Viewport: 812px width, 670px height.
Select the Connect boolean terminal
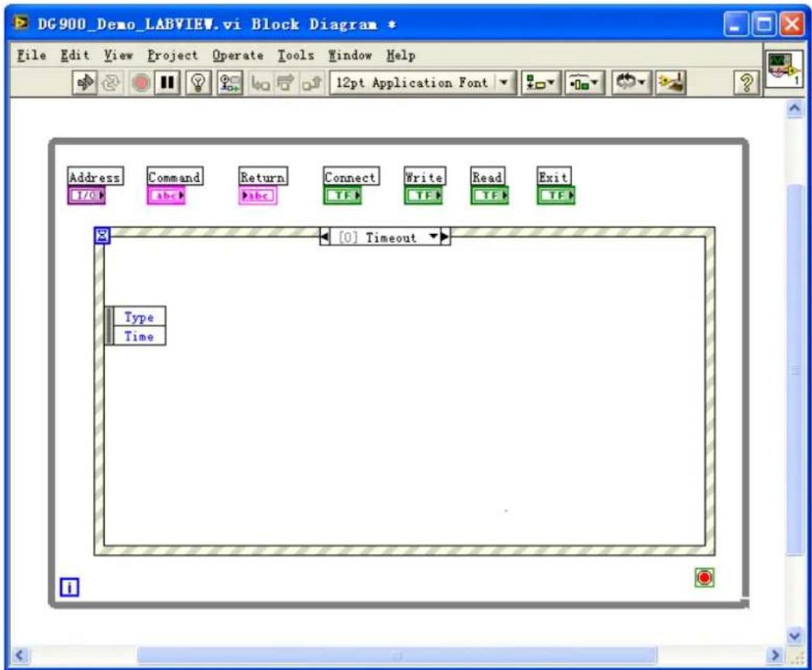point(342,196)
